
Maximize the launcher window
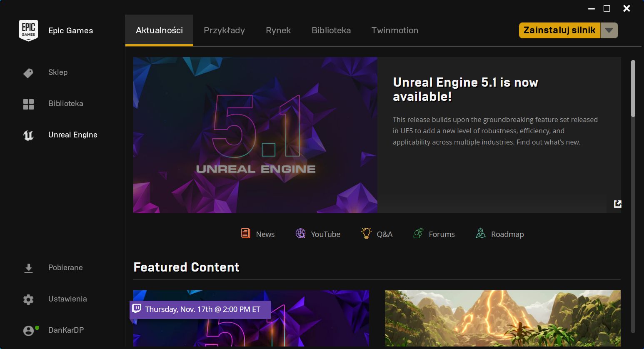607,8
